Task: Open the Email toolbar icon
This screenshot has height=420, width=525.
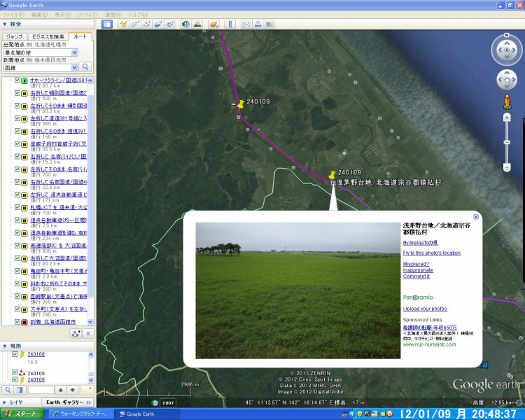Action: (x=246, y=24)
